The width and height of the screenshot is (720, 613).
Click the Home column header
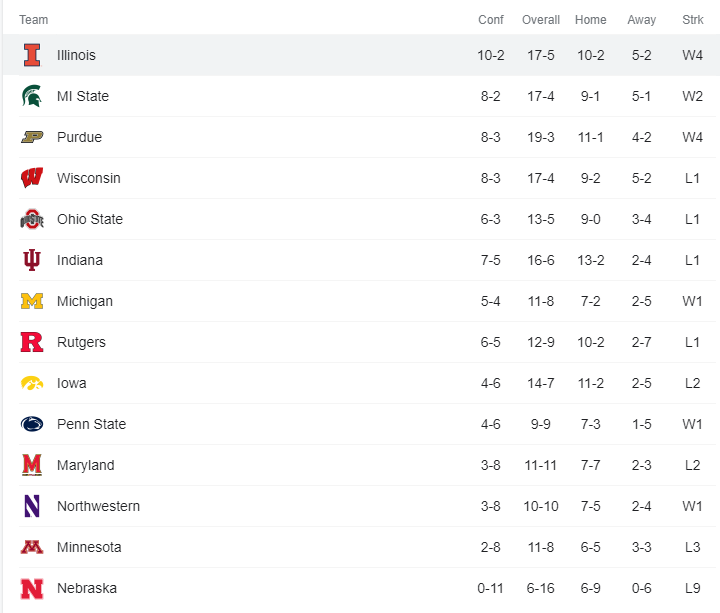pyautogui.click(x=591, y=20)
